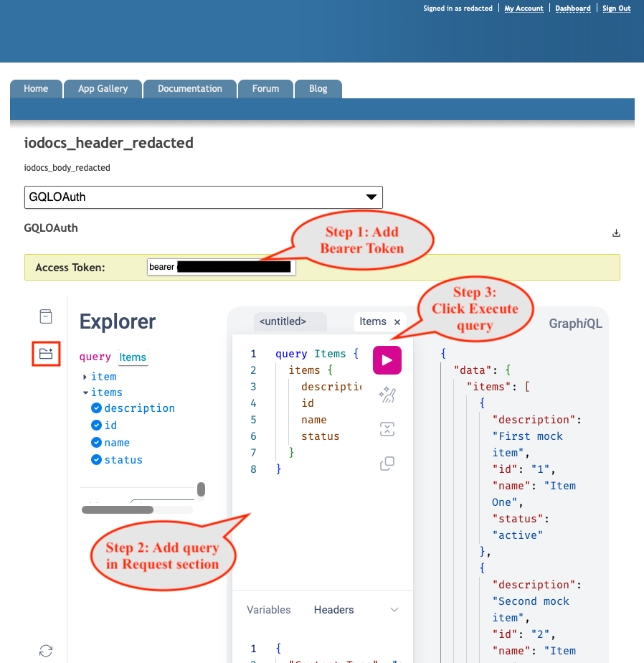Click the Re-fetch schema icon
The width and height of the screenshot is (644, 663).
pos(46,651)
